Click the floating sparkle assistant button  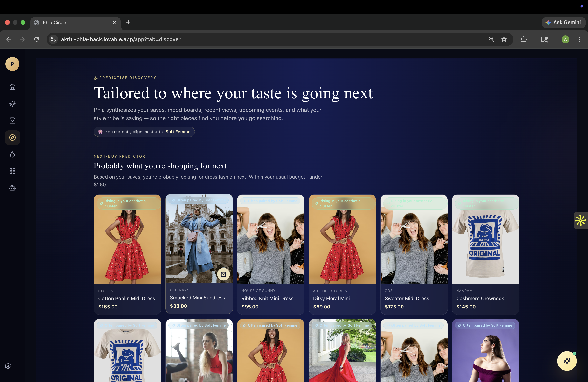(x=567, y=361)
